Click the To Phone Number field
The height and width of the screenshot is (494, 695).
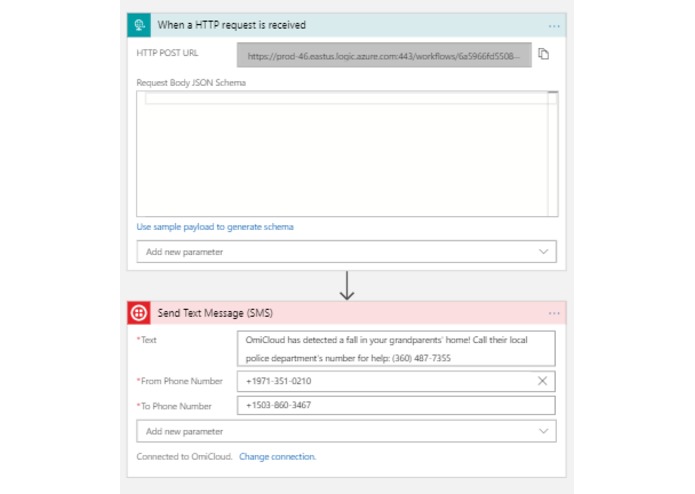point(396,405)
